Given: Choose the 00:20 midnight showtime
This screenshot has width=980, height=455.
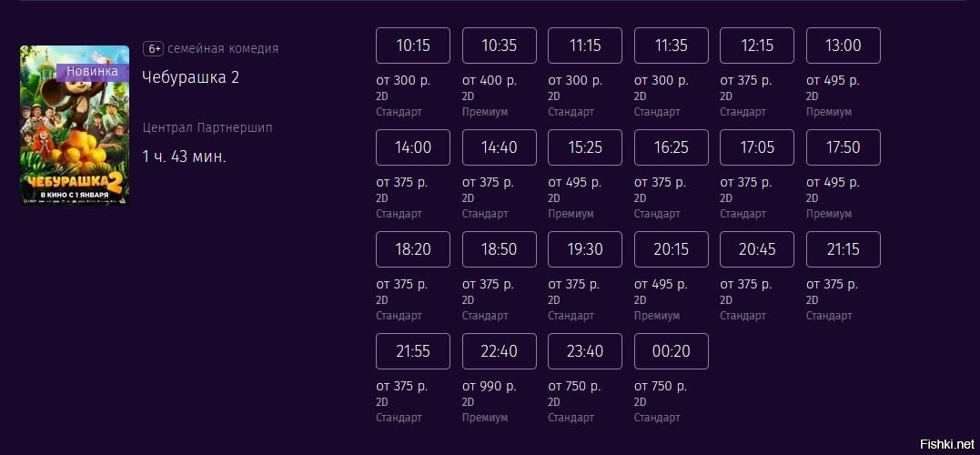Looking at the screenshot, I should 671,351.
